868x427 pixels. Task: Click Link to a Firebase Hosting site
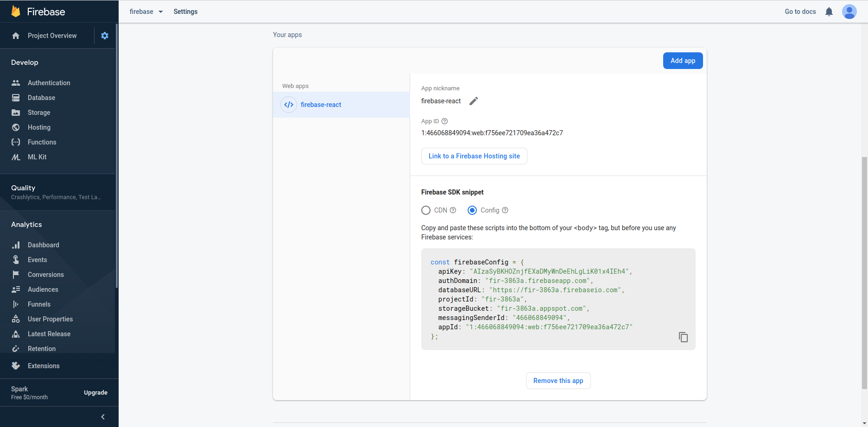474,156
